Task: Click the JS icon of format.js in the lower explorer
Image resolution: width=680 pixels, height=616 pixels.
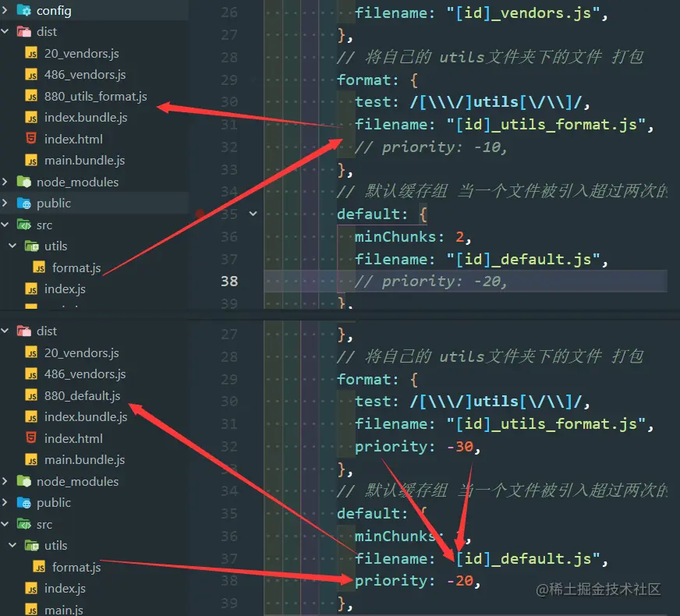Action: [x=39, y=568]
